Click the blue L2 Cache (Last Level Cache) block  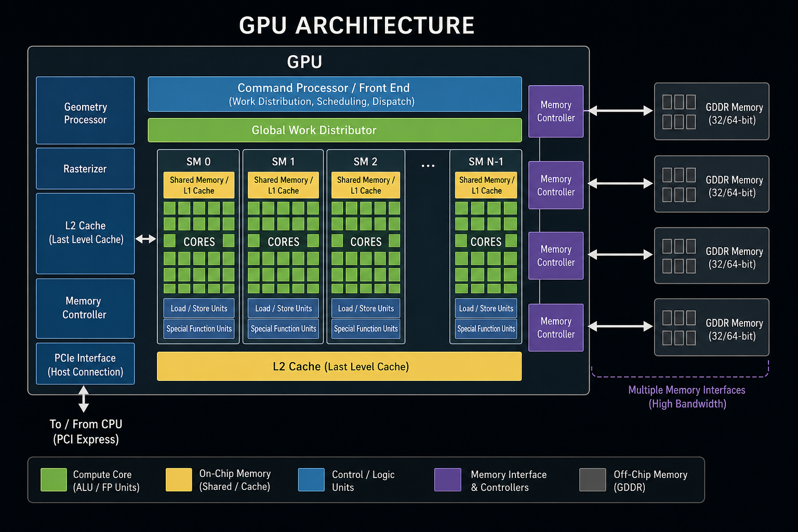pos(85,233)
